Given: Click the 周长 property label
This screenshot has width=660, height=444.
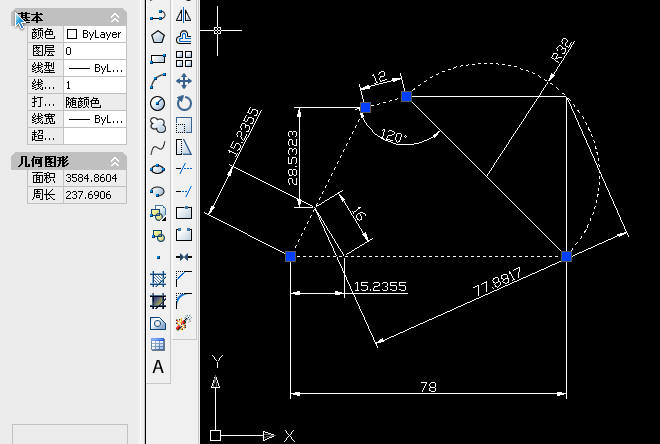Looking at the screenshot, I should 43,195.
